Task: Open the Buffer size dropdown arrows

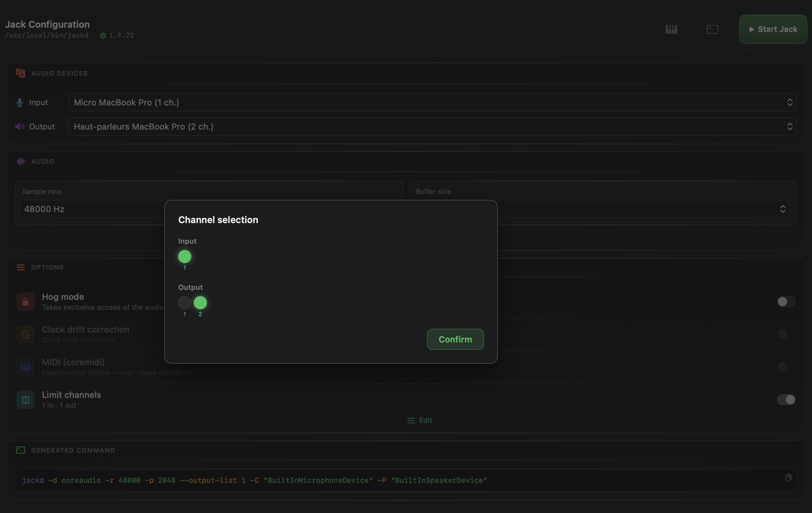Action: (x=783, y=209)
